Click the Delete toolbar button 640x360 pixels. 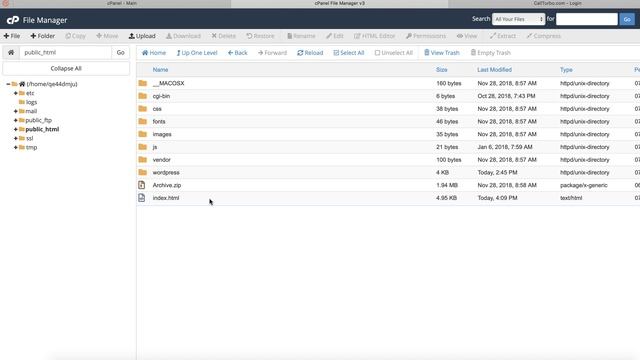point(224,36)
